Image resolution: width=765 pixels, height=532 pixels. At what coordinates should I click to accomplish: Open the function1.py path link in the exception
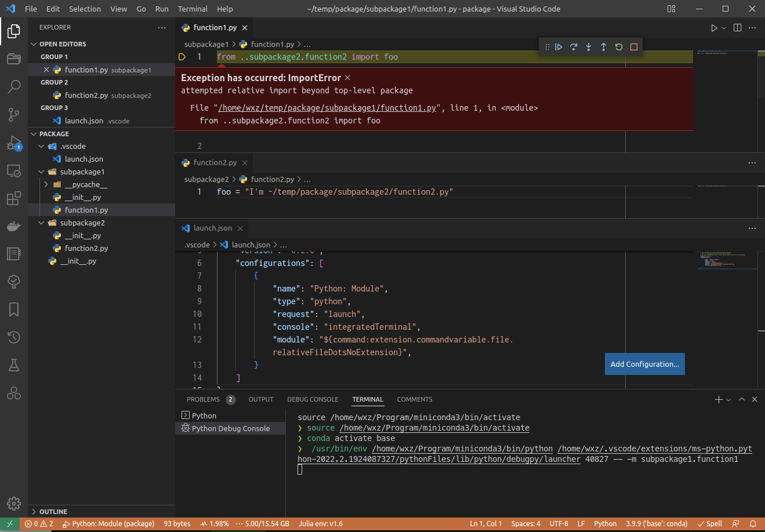tap(327, 107)
